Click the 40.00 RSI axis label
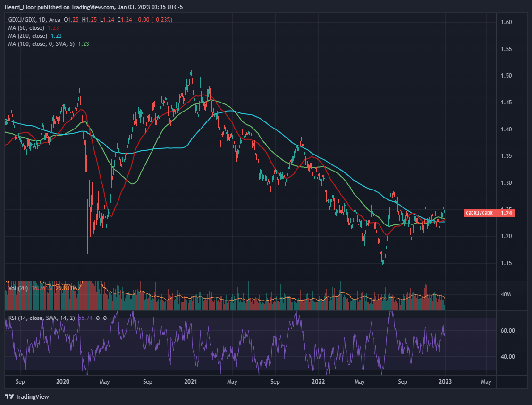This screenshot has height=405, width=532. (x=507, y=357)
